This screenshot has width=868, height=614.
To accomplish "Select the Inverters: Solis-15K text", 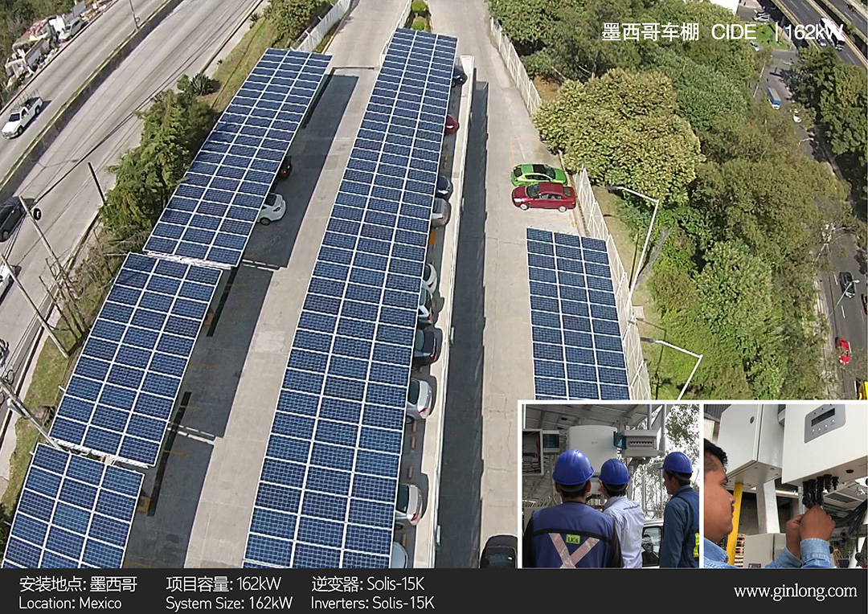I will 372,603.
